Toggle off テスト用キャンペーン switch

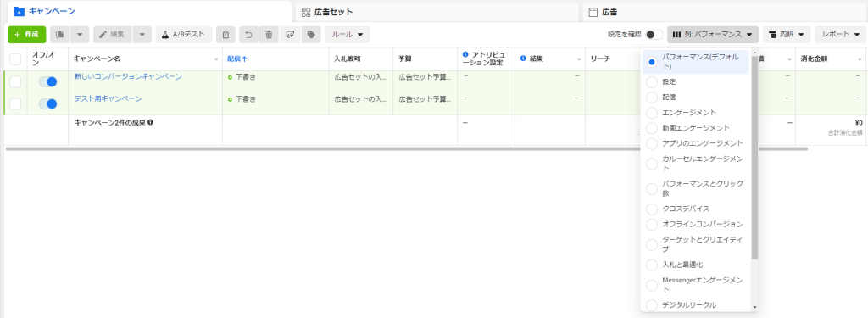click(x=47, y=103)
